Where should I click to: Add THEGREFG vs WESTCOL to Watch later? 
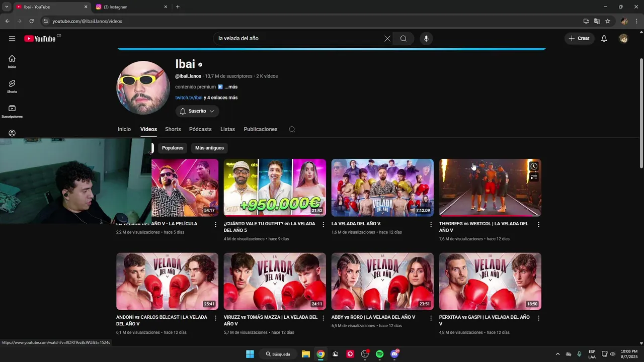point(534,166)
